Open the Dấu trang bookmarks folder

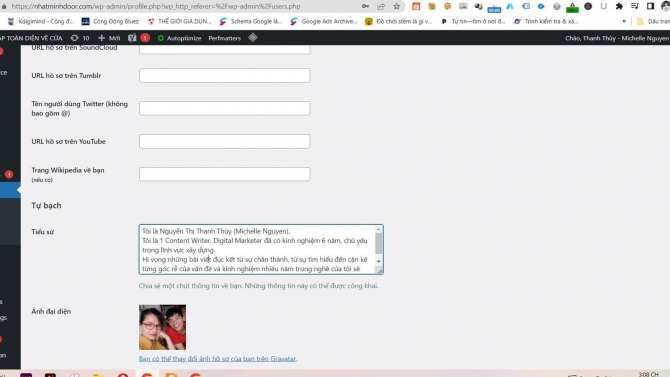tap(653, 21)
